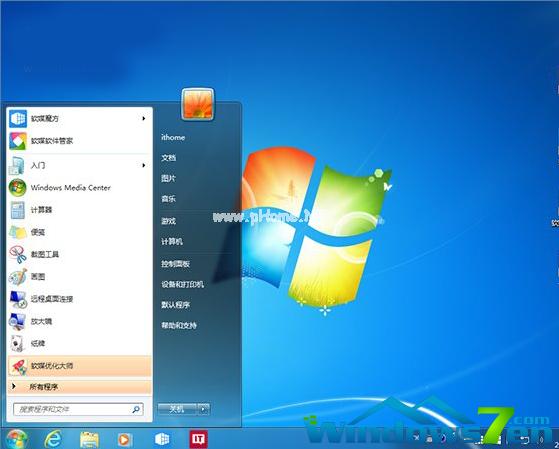
Task: Click the search magnifier icon in Start menu
Action: coord(136,409)
